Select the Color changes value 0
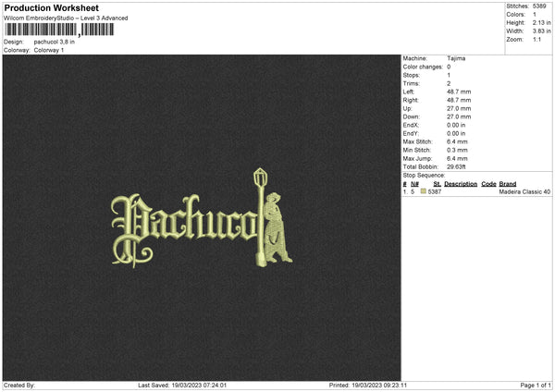This screenshot has height=392, width=555. [449, 67]
